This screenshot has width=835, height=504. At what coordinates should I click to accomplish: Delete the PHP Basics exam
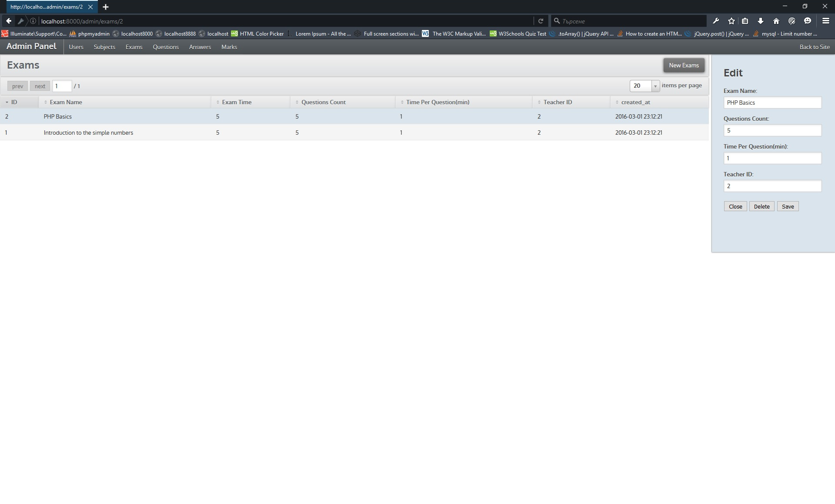click(762, 206)
